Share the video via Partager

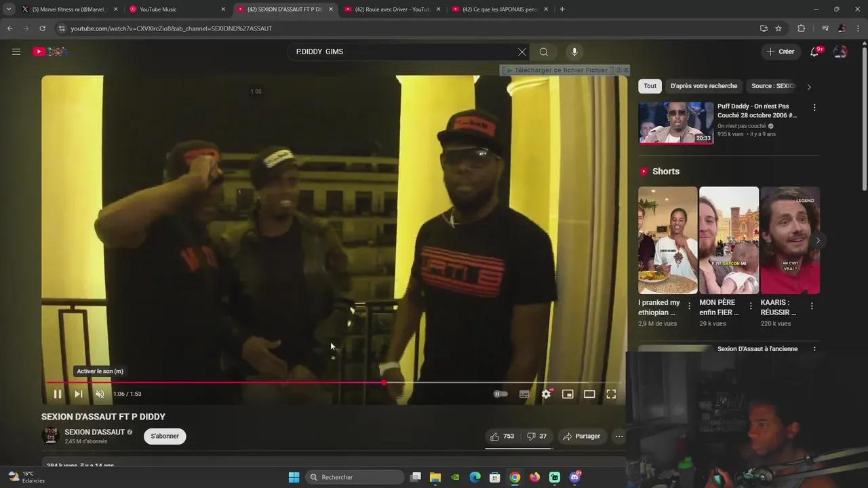(x=582, y=436)
